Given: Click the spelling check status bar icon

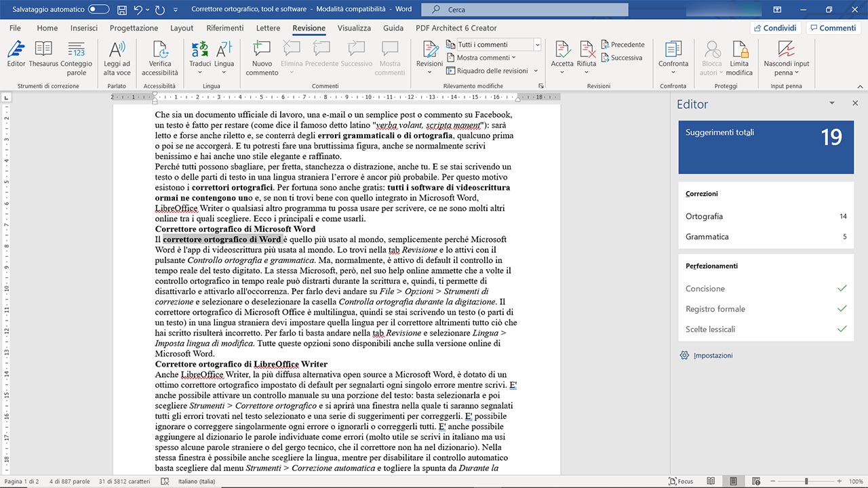Looking at the screenshot, I should [165, 481].
